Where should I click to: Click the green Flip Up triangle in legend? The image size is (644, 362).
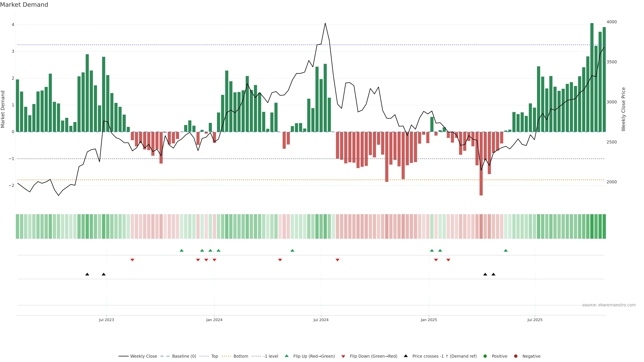(x=286, y=356)
